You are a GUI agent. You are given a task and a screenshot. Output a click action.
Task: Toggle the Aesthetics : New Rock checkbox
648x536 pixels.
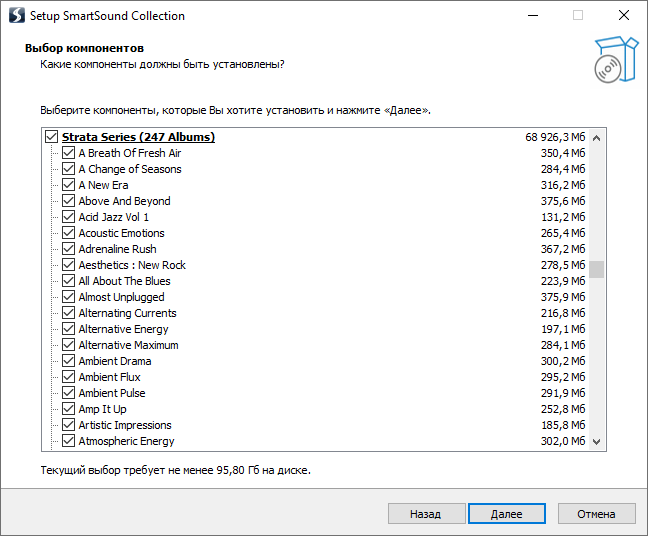68,265
